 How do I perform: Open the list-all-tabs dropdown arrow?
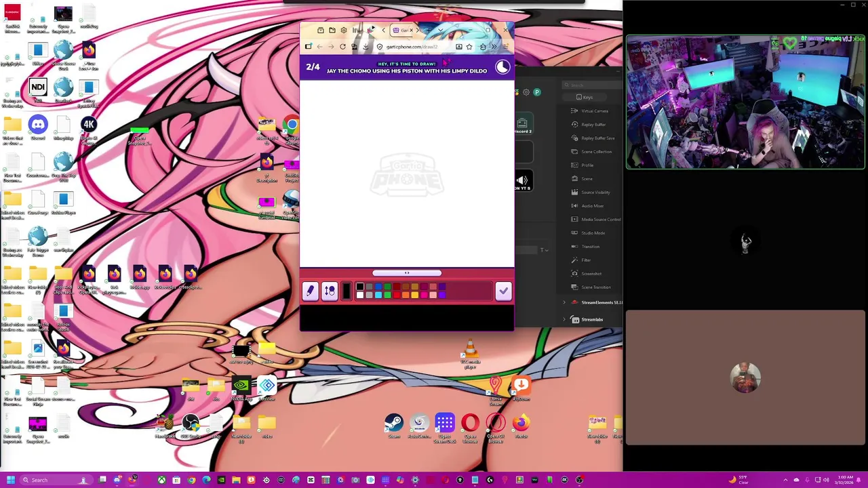pyautogui.click(x=441, y=30)
